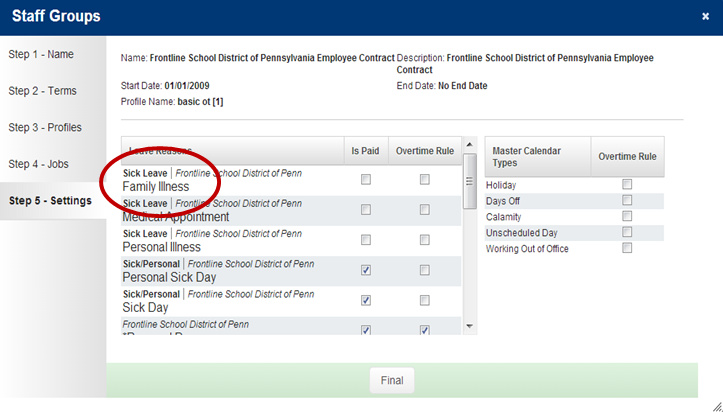Click the dialog resize grip corner
Image resolution: width=723 pixels, height=412 pixels.
(x=717, y=406)
